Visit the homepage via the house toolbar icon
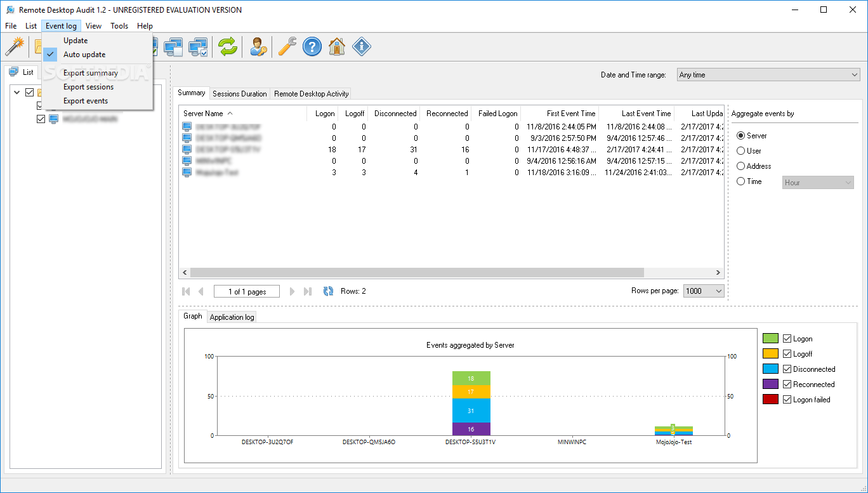Screen dimensions: 868x493 coord(336,46)
